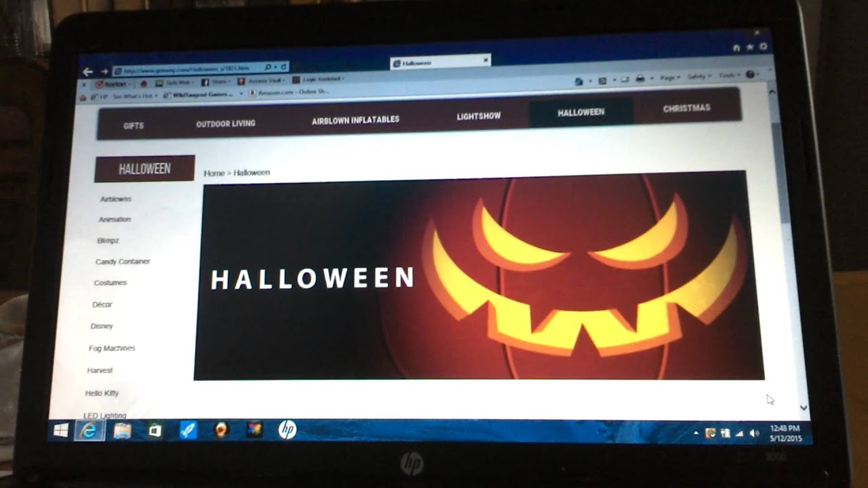Viewport: 868px width, 488px height.
Task: Click the Norton toolbar home icon
Action: [x=143, y=83]
